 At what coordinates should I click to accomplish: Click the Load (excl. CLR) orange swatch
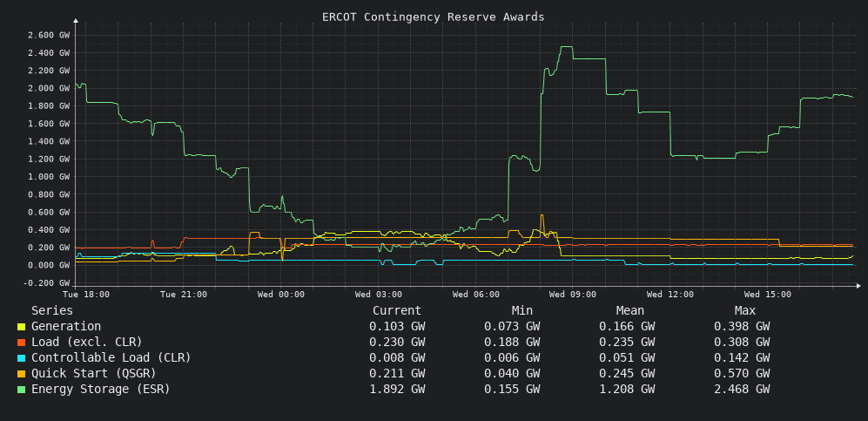pos(21,343)
